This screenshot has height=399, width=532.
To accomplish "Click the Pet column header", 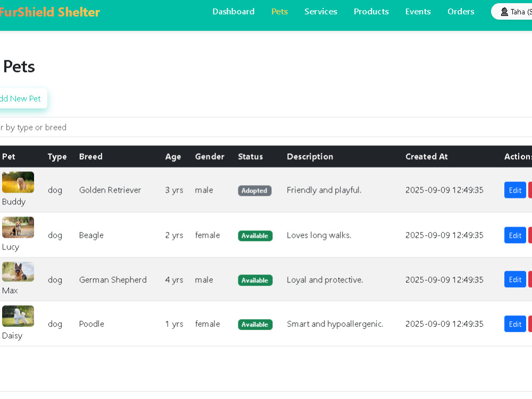I will click(x=9, y=156).
